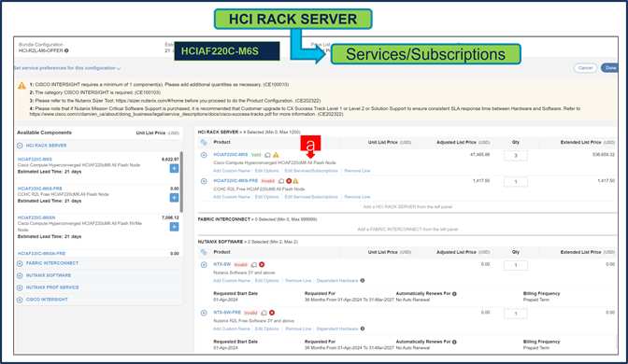
Task: Add HCIAF220C-M6S with its plus button
Action: pyautogui.click(x=174, y=168)
